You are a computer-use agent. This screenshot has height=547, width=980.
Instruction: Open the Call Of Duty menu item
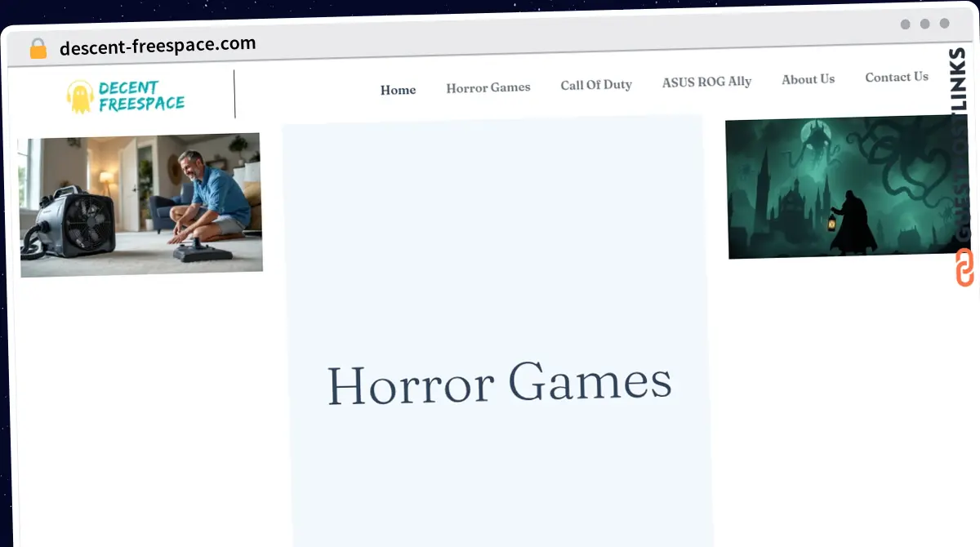pyautogui.click(x=596, y=85)
